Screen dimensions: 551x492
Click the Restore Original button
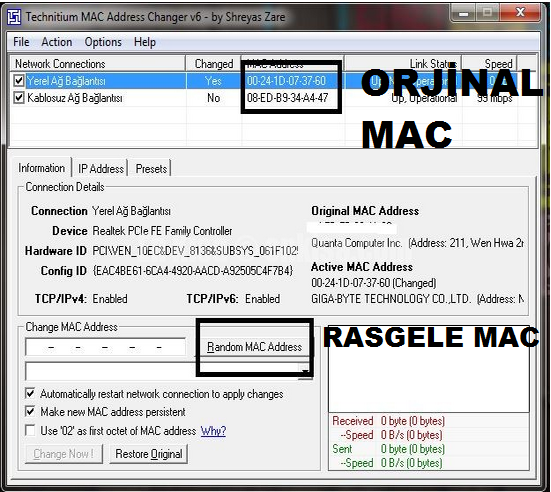click(149, 454)
